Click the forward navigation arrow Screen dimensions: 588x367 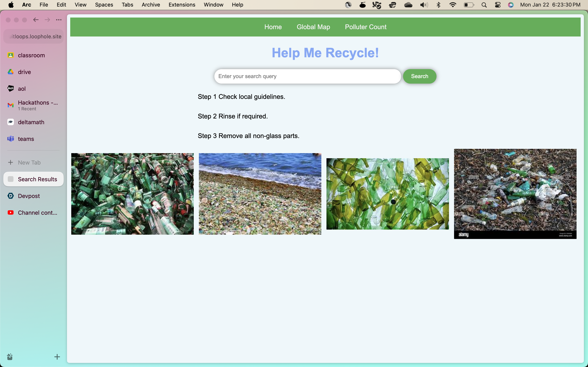pos(47,20)
